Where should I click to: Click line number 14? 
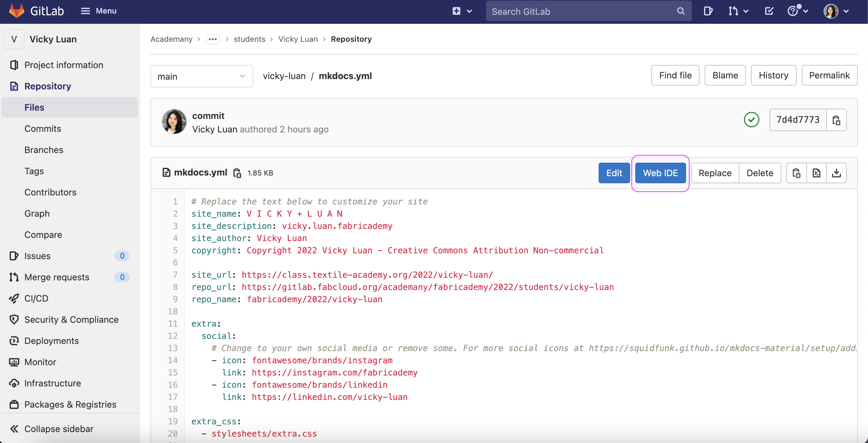tap(173, 360)
